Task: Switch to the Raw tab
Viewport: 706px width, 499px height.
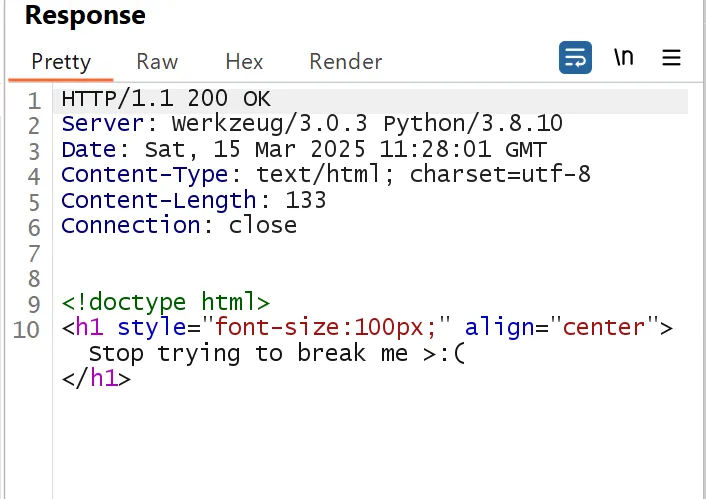Action: click(x=157, y=61)
